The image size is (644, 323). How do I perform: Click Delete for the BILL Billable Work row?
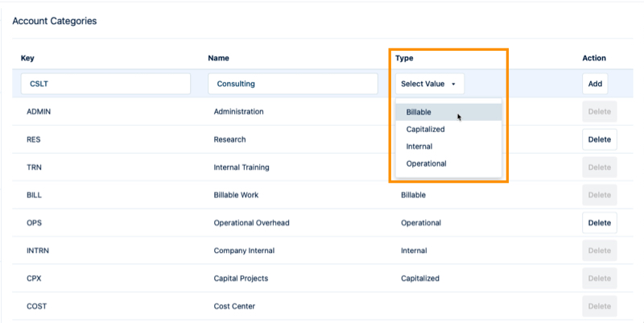[599, 195]
